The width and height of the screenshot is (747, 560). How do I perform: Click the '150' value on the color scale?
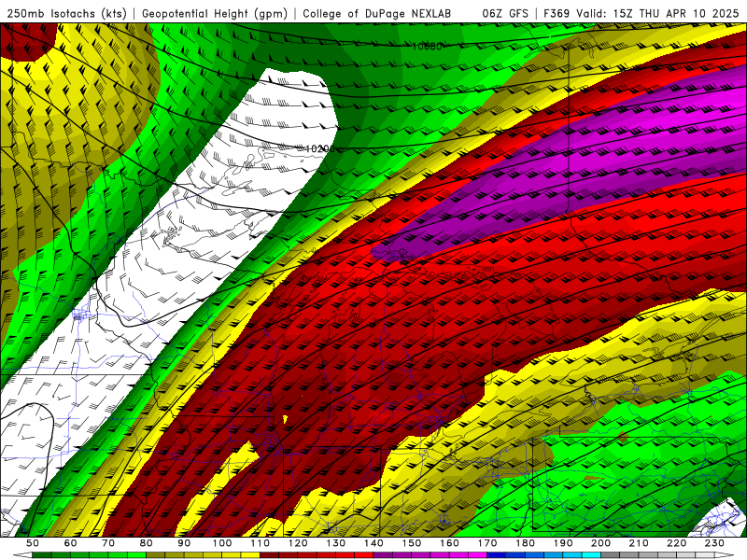(412, 543)
